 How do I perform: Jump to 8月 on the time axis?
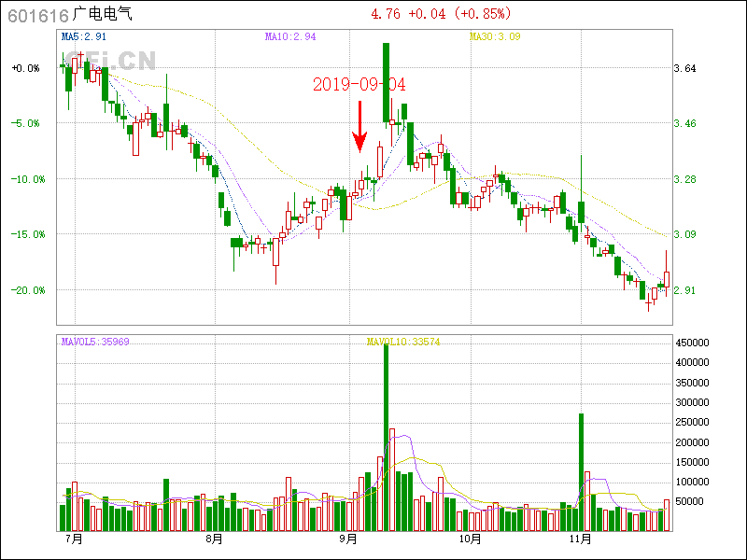(x=214, y=539)
